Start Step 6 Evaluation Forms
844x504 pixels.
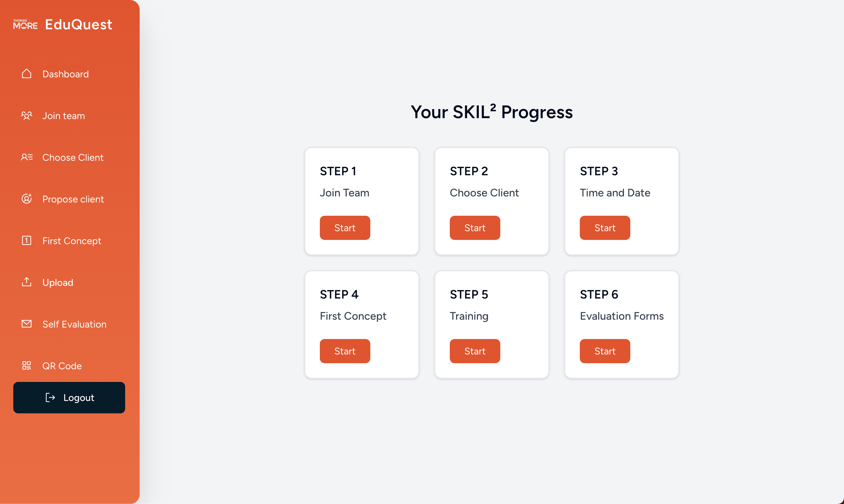click(x=605, y=351)
